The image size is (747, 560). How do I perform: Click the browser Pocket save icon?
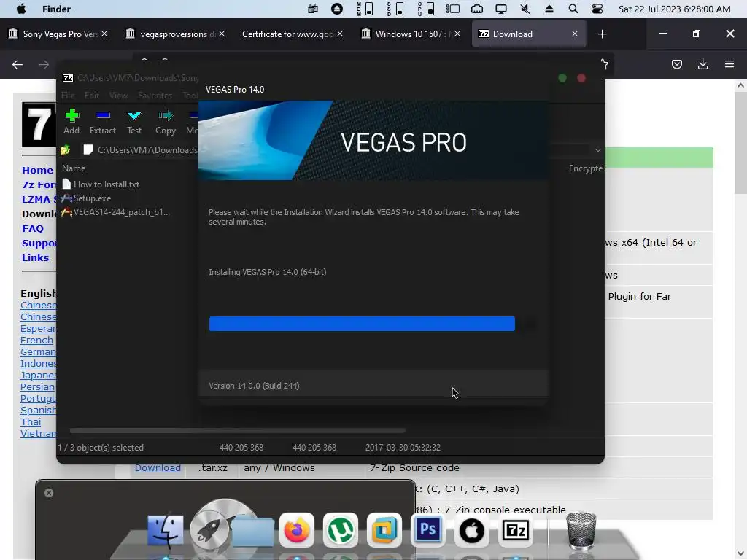pos(676,64)
